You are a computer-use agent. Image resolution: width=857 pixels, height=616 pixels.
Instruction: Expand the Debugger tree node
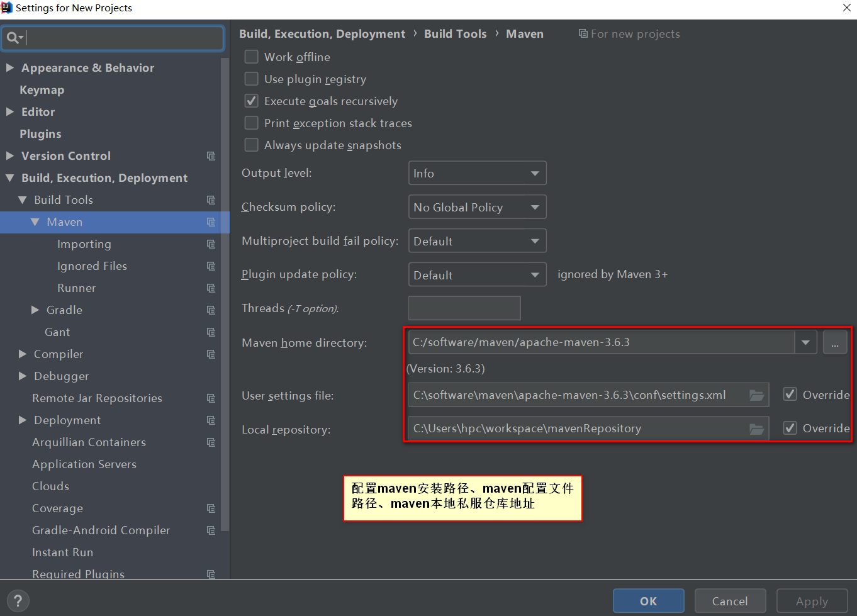tap(23, 376)
